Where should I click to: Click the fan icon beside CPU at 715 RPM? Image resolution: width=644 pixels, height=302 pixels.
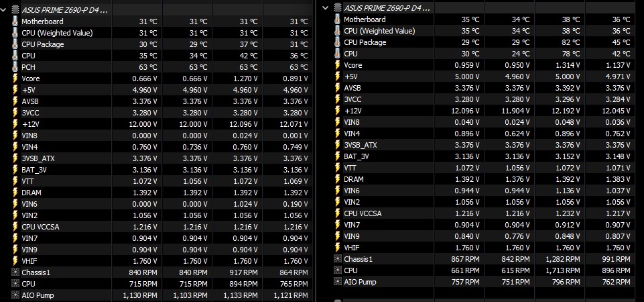pos(15,284)
